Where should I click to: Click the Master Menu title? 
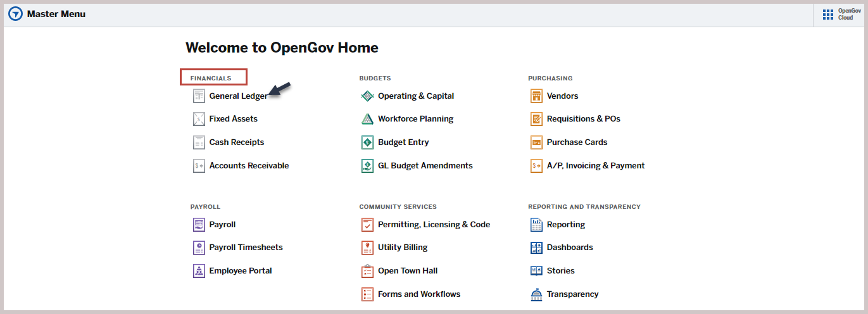pos(56,14)
